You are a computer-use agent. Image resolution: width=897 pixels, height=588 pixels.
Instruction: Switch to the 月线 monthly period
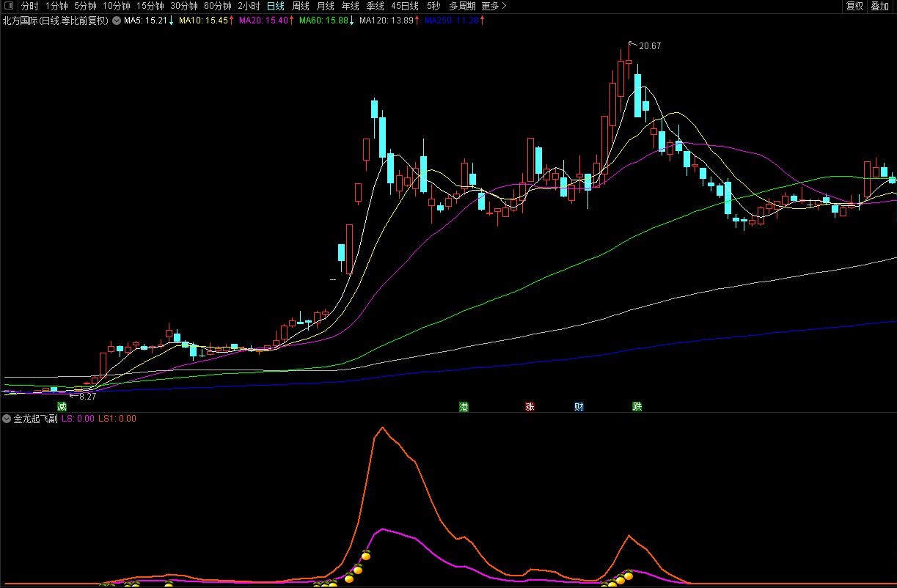325,6
